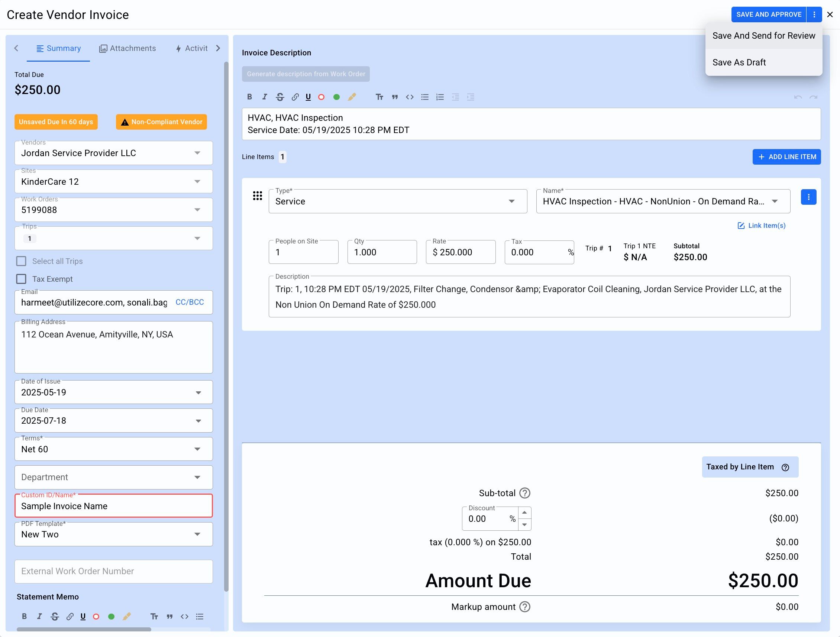Open the CC/BCC link in Email field
The width and height of the screenshot is (840, 637).
click(190, 302)
